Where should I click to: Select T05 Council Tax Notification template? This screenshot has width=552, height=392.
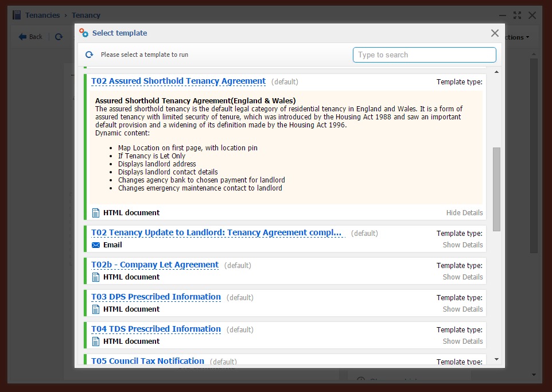147,361
